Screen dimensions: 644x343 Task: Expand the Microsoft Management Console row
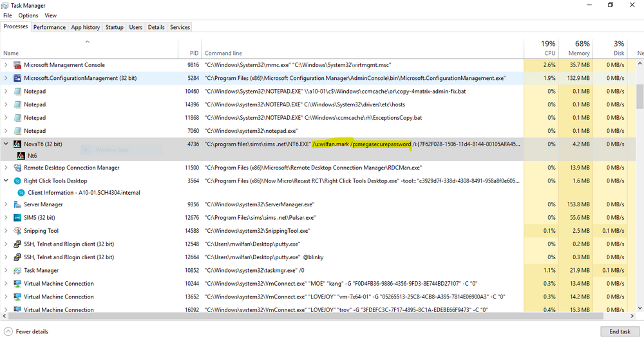[x=6, y=65]
